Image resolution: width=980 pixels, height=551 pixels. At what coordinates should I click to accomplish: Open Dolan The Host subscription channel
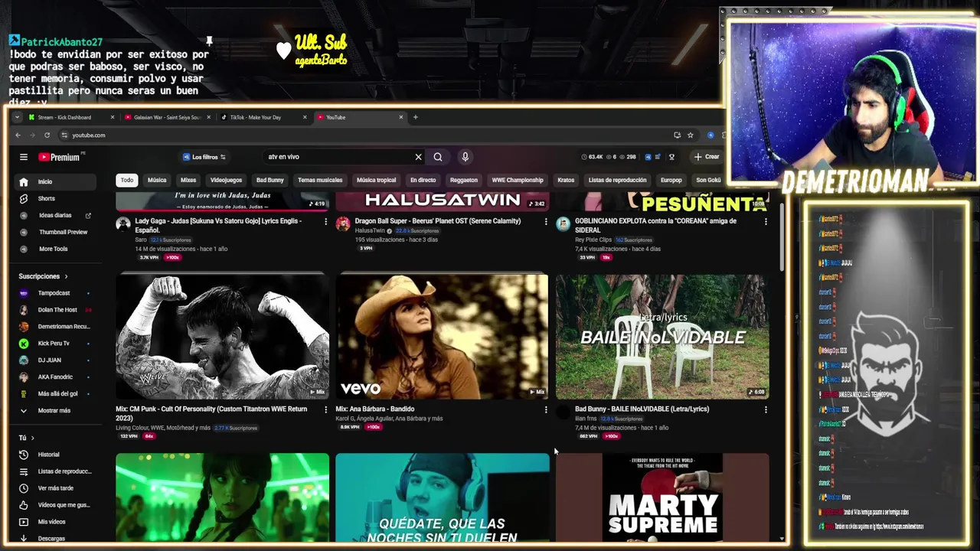tap(54, 310)
